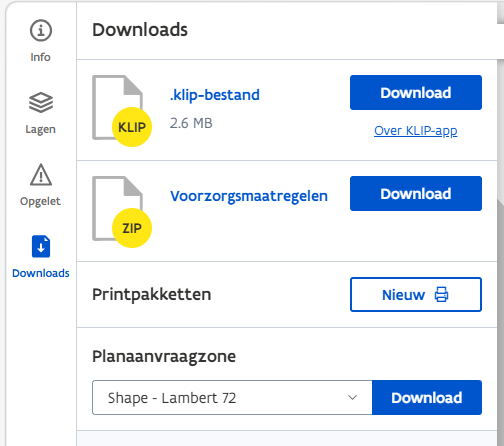Download the .klip-bestand file
Image resolution: width=504 pixels, height=446 pixels.
416,93
